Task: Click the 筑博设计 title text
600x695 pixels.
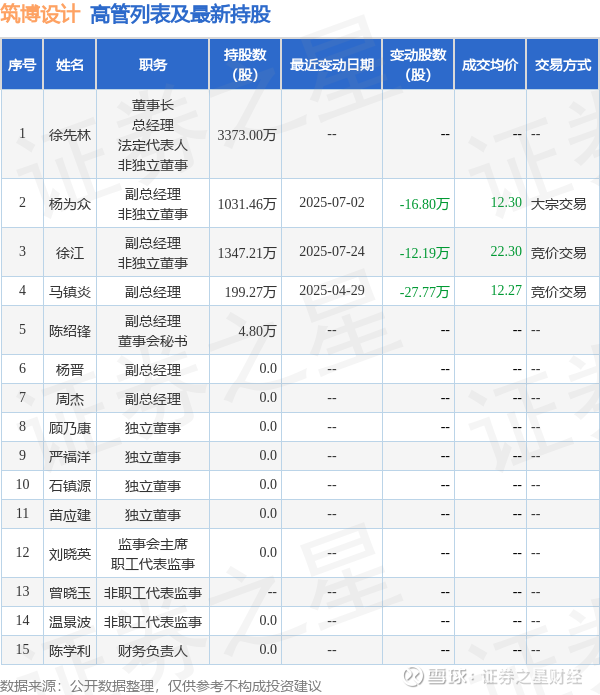Action: [39, 14]
